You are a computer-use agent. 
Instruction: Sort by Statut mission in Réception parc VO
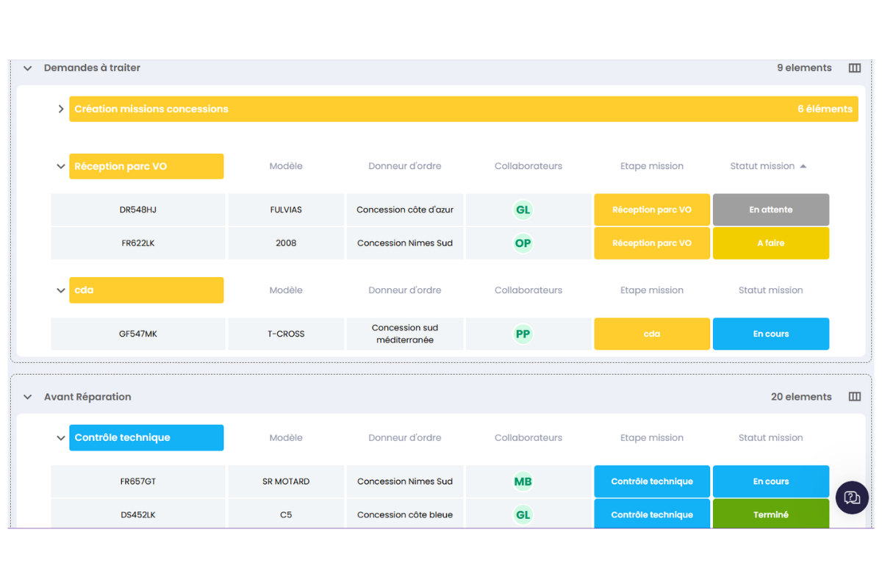coord(762,166)
